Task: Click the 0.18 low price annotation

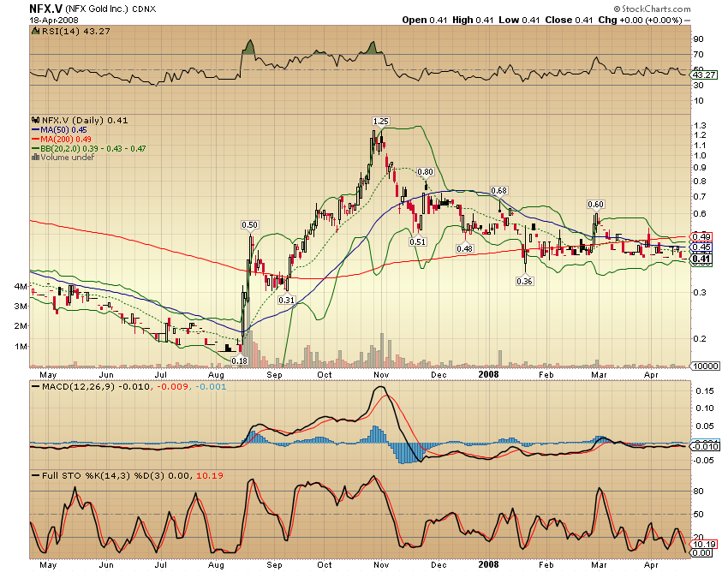Action: tap(239, 362)
